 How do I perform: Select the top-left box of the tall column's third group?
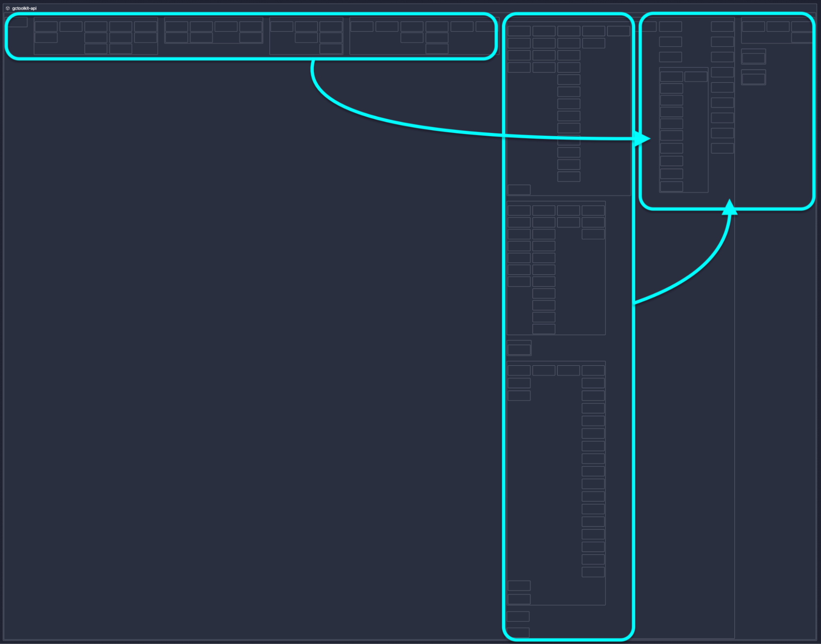(x=519, y=371)
